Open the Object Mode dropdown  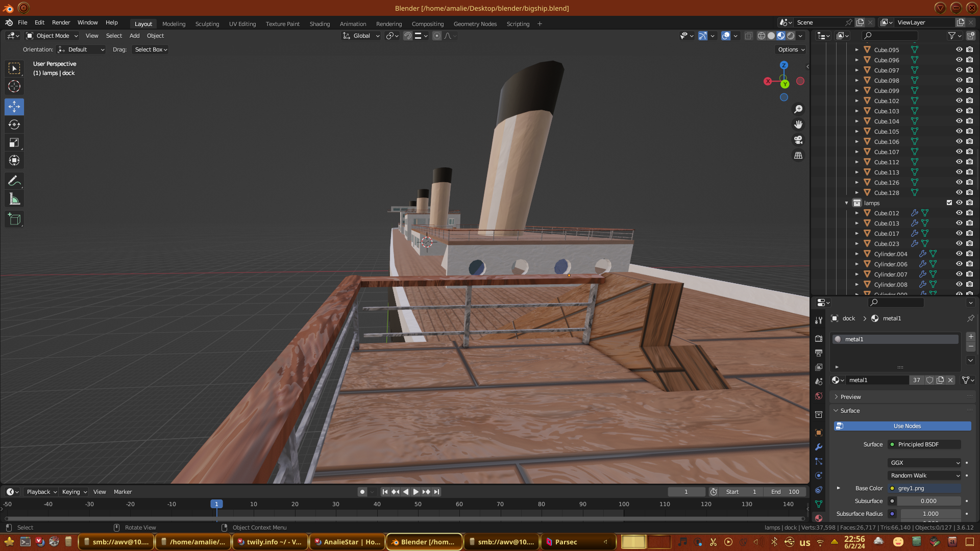pyautogui.click(x=52, y=36)
